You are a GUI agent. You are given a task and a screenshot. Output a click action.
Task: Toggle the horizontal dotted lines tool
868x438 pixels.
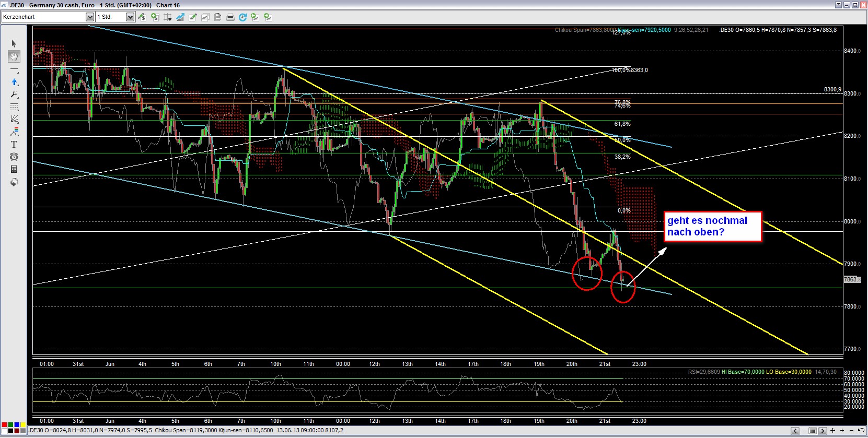[x=14, y=107]
